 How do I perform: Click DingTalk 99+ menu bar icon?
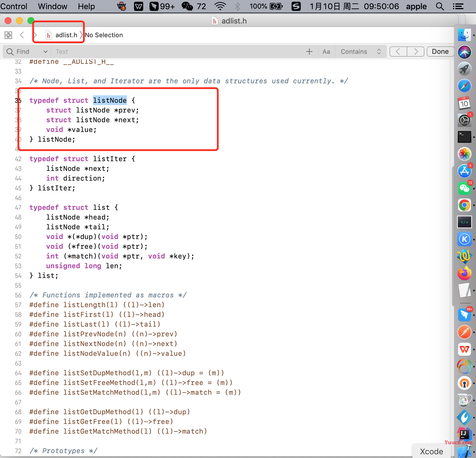pos(162,6)
